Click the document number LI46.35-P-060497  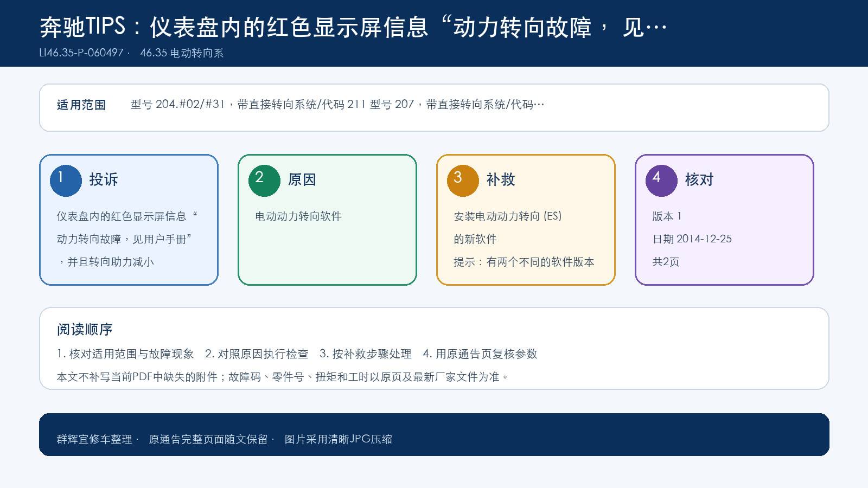pos(81,53)
